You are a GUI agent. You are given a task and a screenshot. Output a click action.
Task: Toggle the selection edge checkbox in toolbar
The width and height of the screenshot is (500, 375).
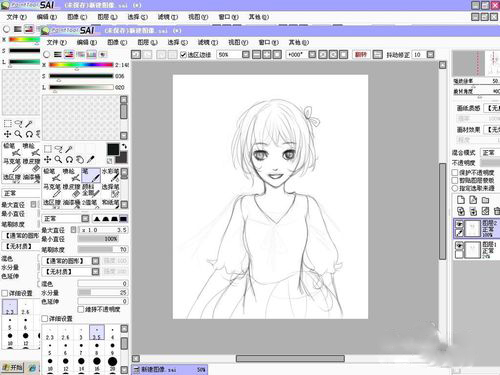tap(183, 54)
